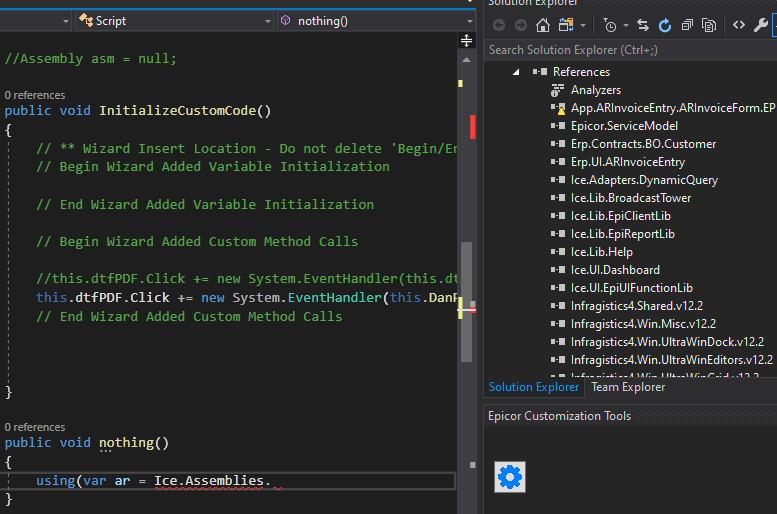Refresh the Solution Explorer tree
Image resolution: width=777 pixels, height=514 pixels.
click(x=665, y=25)
